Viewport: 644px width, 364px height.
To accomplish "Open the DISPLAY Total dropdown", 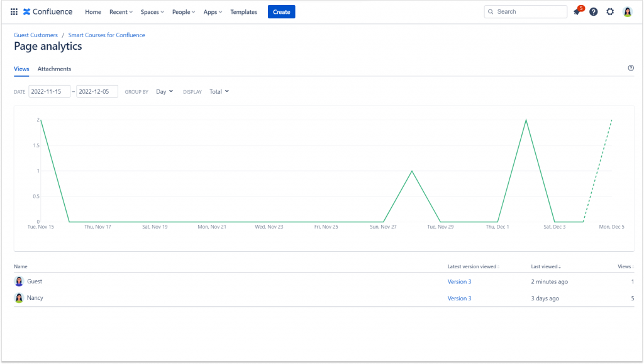I will click(x=219, y=91).
